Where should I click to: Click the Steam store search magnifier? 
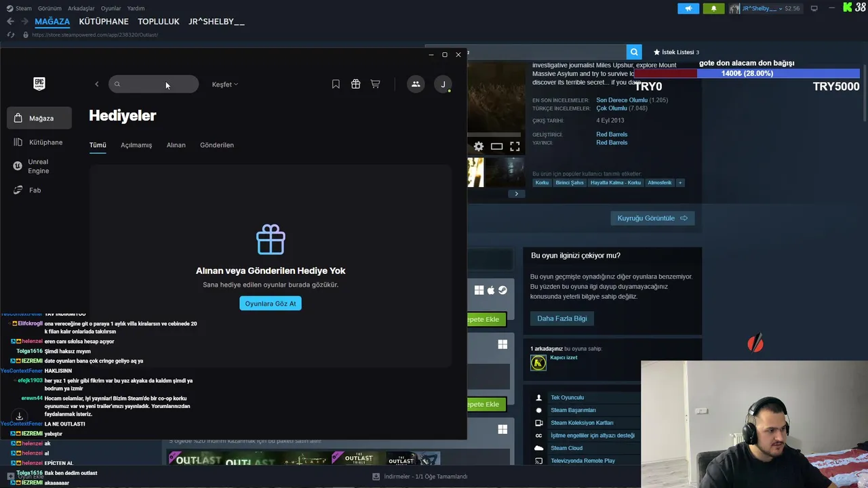click(633, 52)
